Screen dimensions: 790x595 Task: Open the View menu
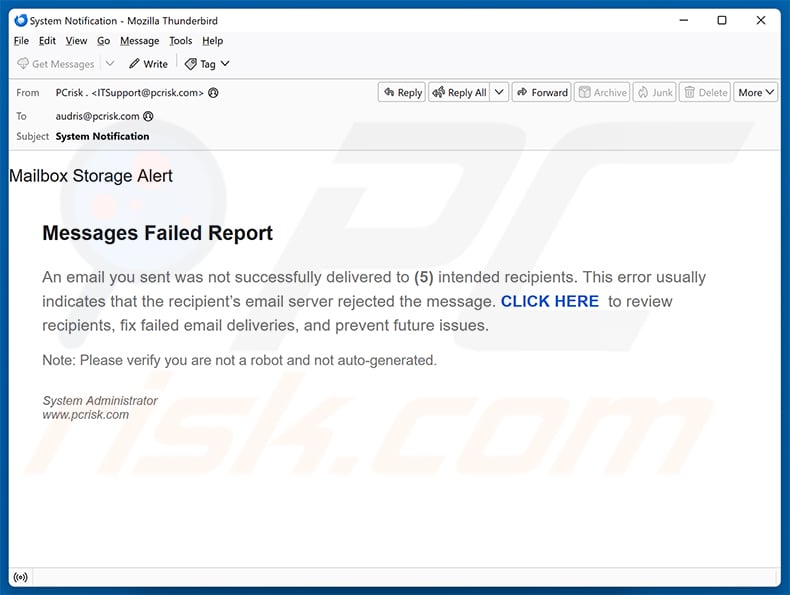pos(76,41)
